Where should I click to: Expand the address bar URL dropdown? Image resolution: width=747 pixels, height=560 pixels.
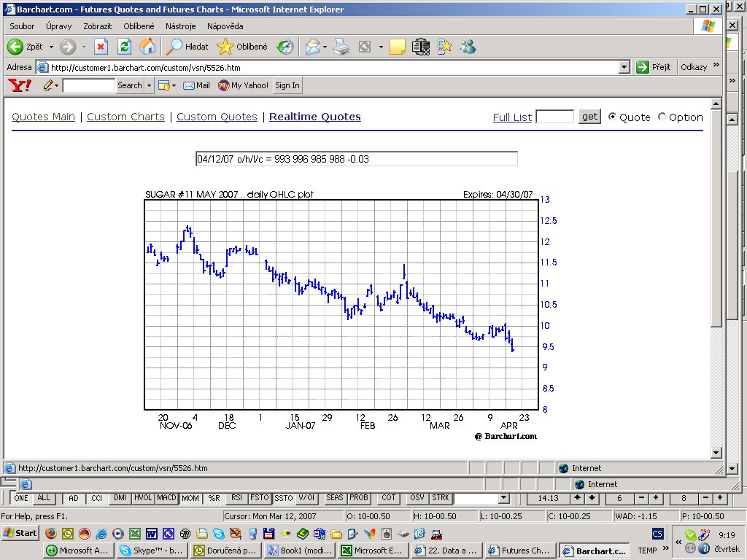(624, 67)
